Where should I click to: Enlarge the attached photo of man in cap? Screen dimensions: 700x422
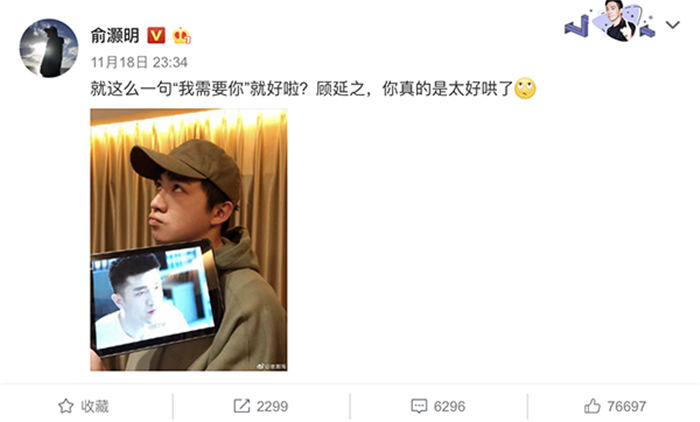pos(189,240)
